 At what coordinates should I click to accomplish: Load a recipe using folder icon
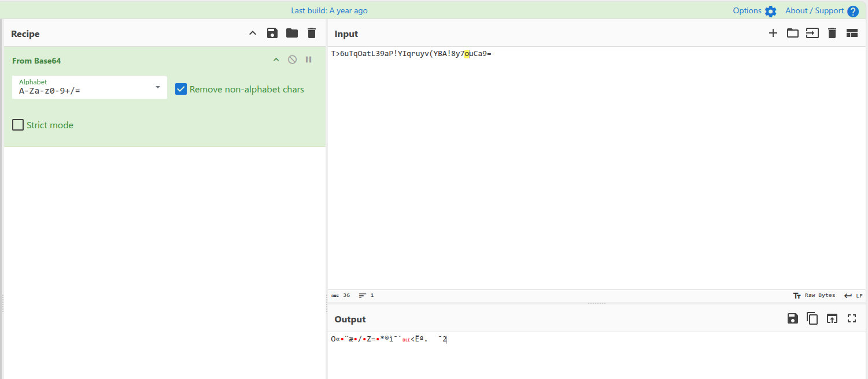292,34
